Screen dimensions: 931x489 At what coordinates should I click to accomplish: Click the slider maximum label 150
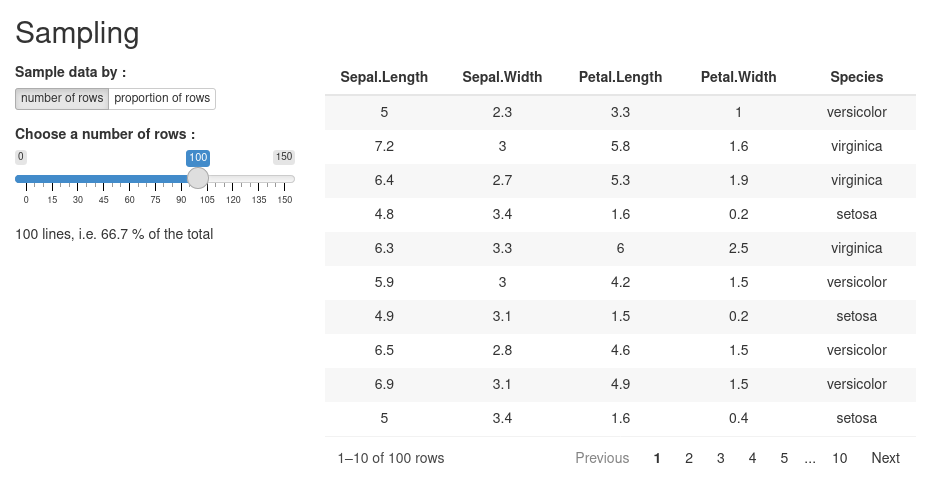pyautogui.click(x=284, y=157)
